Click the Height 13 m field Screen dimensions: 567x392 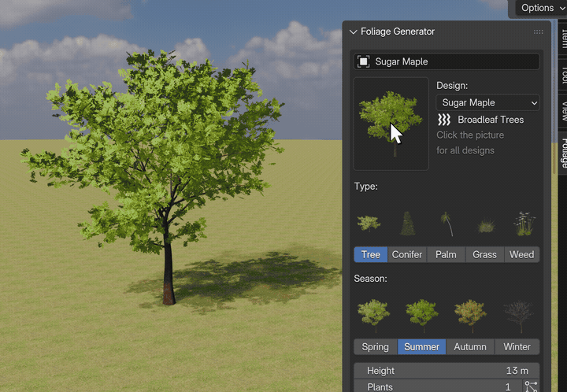[x=447, y=371]
